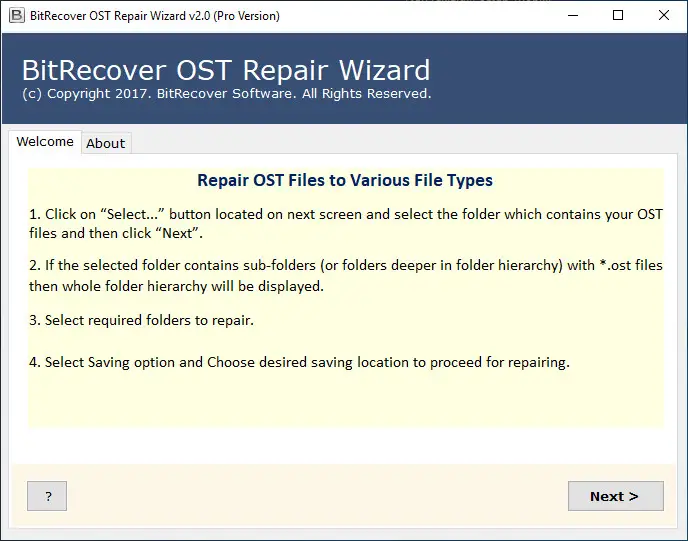Click instruction step 2 about sub-folders hierarchy
Viewport: 688px width, 541px height.
point(346,276)
